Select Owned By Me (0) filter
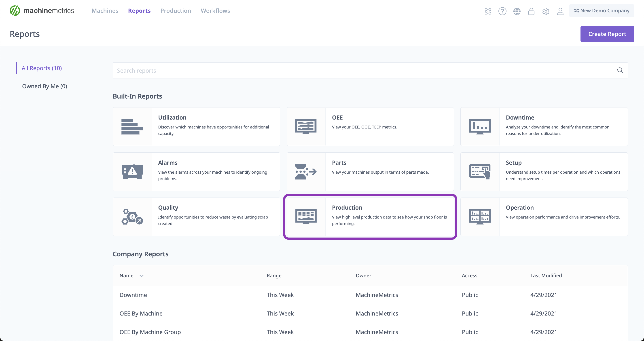The image size is (644, 341). (44, 86)
